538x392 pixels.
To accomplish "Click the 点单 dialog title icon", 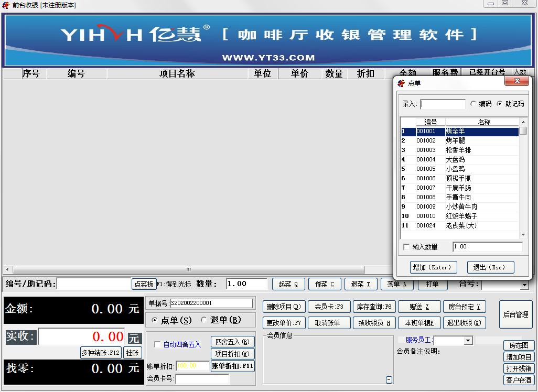I will click(401, 83).
